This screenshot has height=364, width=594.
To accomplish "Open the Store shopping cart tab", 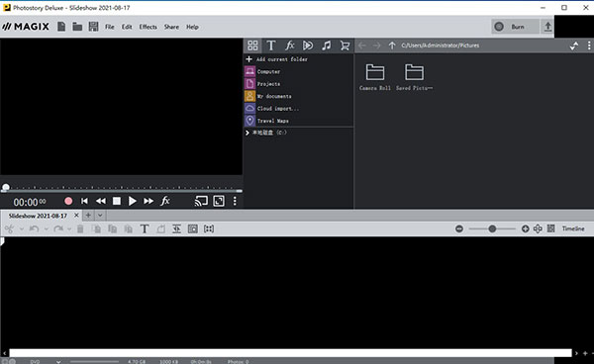I will [345, 45].
